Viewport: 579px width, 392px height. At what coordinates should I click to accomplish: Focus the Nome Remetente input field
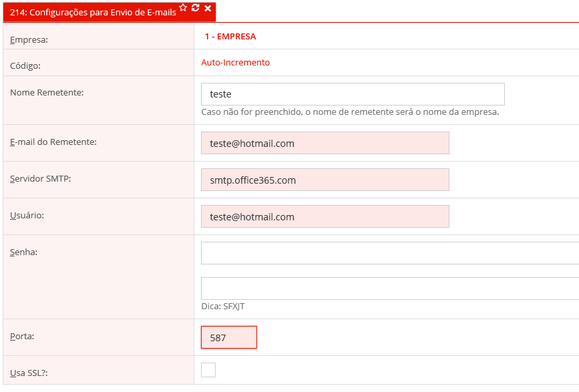(353, 94)
